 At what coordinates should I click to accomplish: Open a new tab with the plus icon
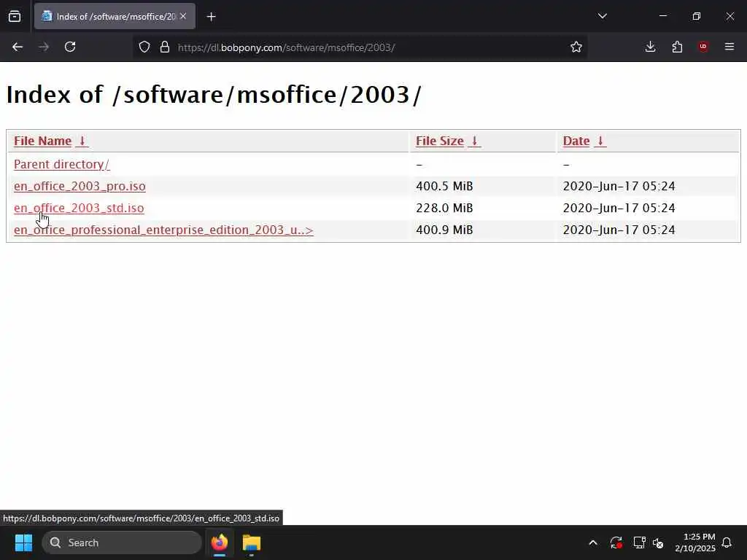click(211, 17)
